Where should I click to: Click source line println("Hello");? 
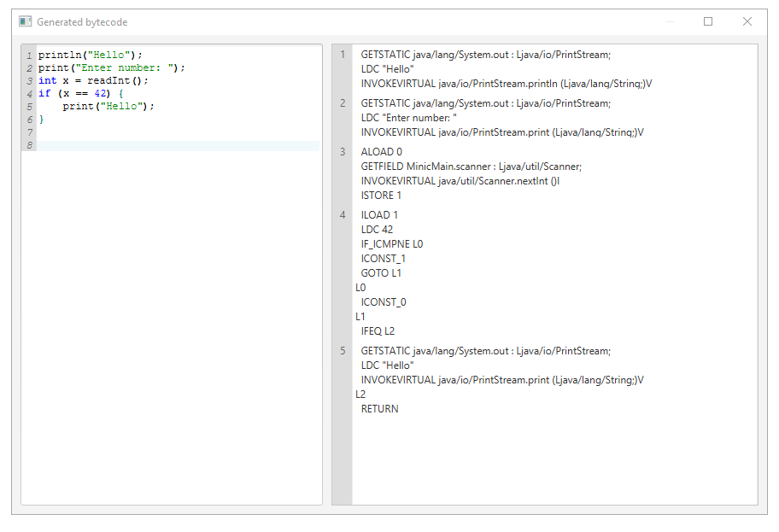(90, 55)
